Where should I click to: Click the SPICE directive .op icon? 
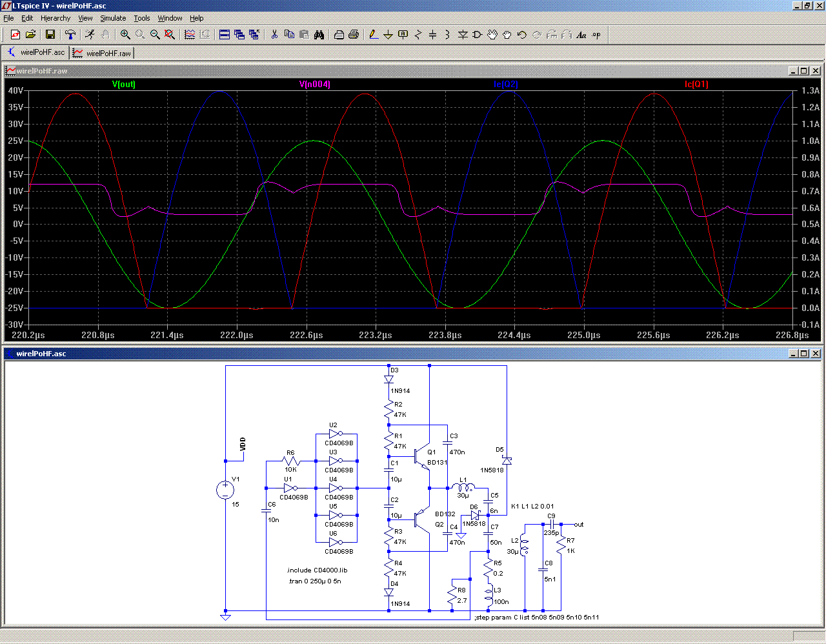(x=596, y=35)
